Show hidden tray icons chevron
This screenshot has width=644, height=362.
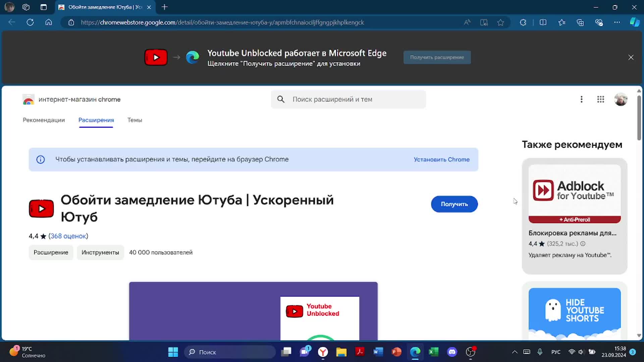pos(515,352)
